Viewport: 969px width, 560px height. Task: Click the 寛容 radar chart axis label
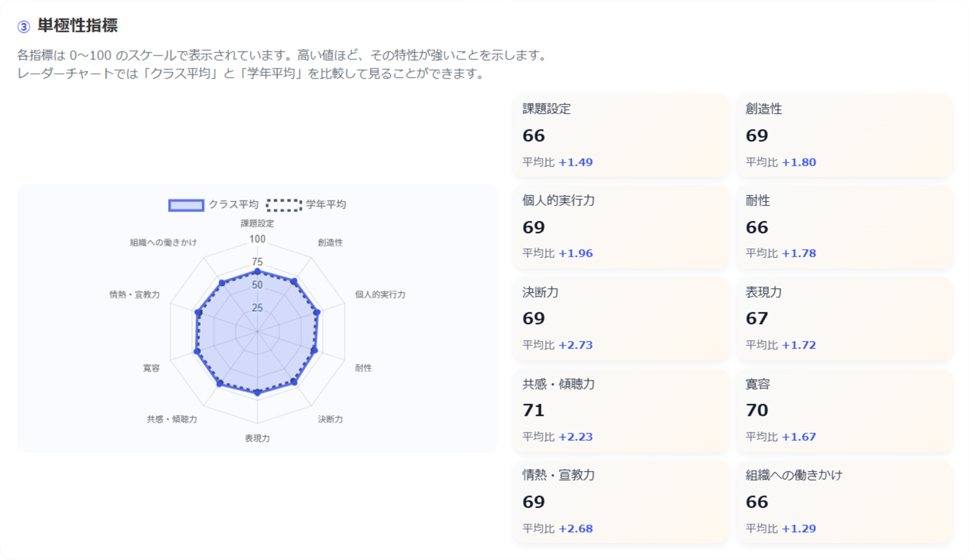(x=151, y=367)
